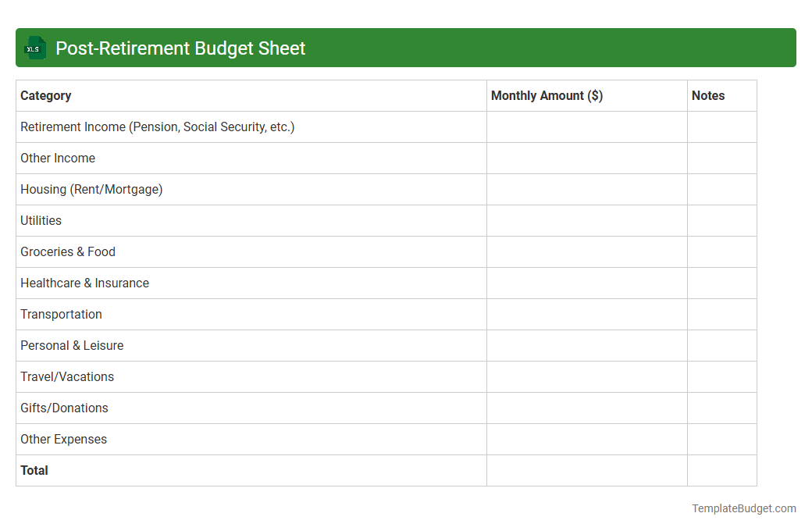This screenshot has width=812, height=531.
Task: Select the Gifts/Donations row cell
Action: coord(64,408)
